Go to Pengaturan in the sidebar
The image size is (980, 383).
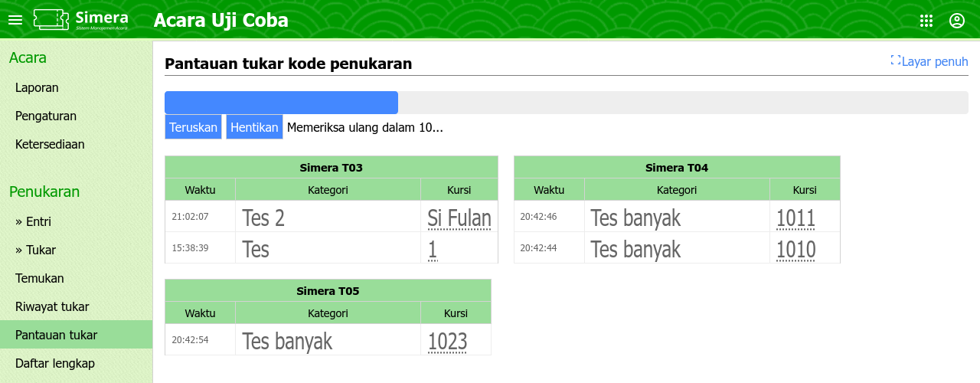click(x=45, y=116)
